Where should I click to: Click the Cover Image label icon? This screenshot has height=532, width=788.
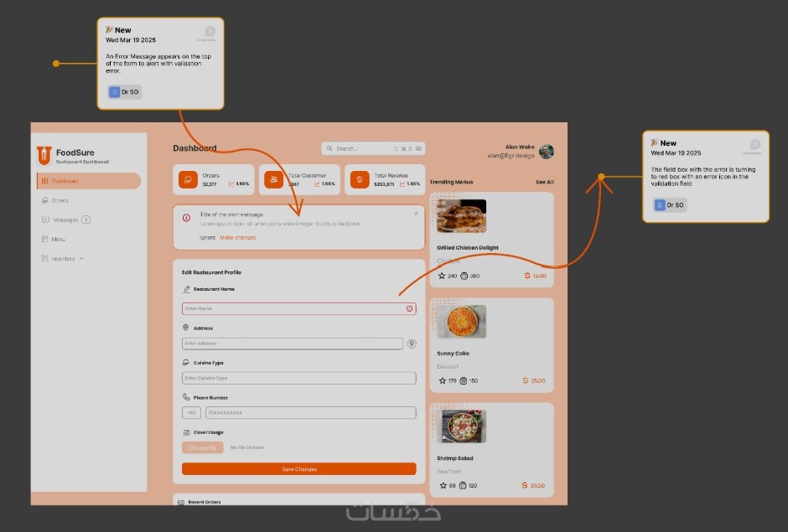click(186, 432)
